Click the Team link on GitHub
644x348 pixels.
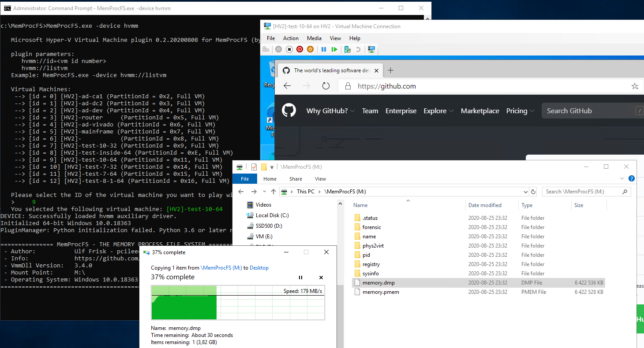(370, 111)
